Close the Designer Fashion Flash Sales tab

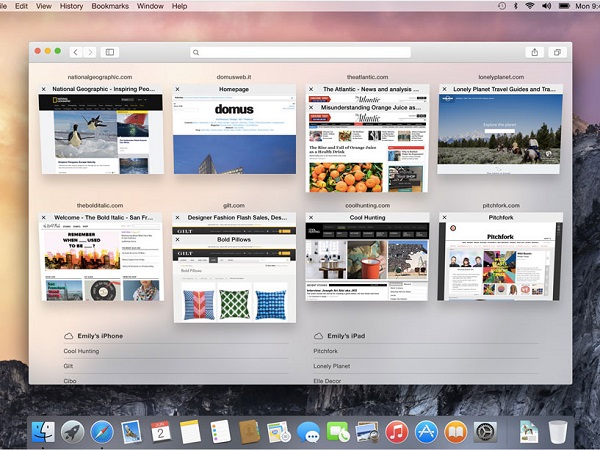pyautogui.click(x=178, y=217)
